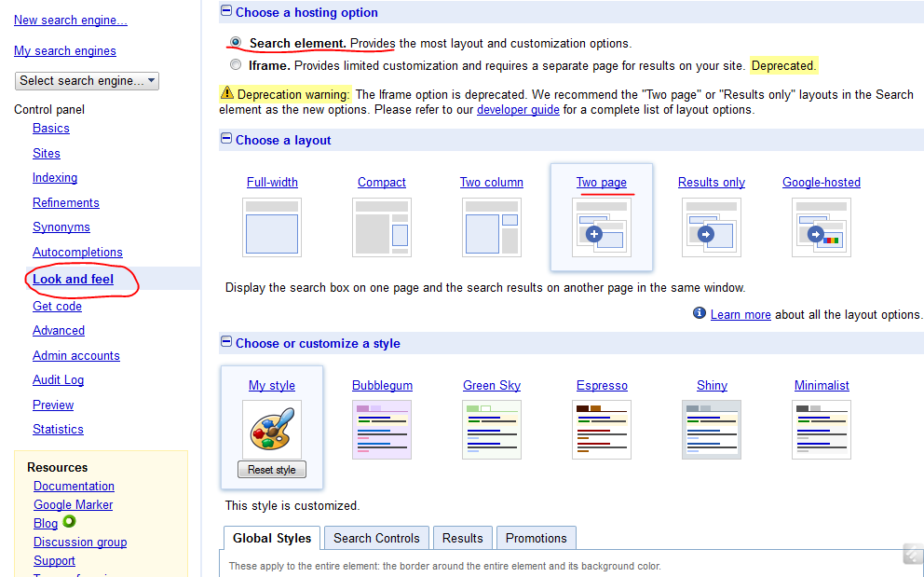Image resolution: width=924 pixels, height=577 pixels.
Task: Open the Admin accounts link
Action: click(x=76, y=356)
